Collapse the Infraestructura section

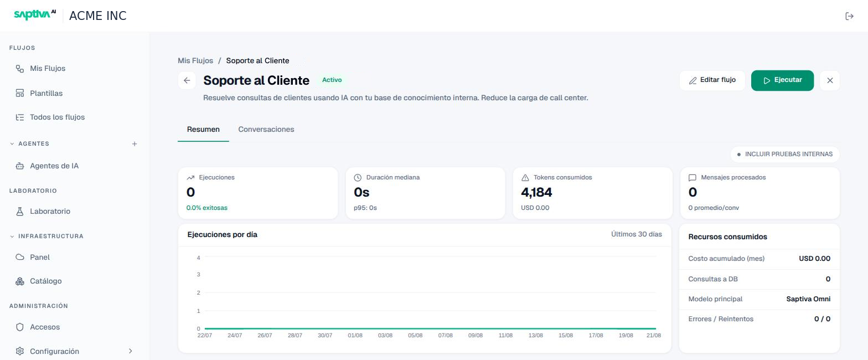point(12,236)
